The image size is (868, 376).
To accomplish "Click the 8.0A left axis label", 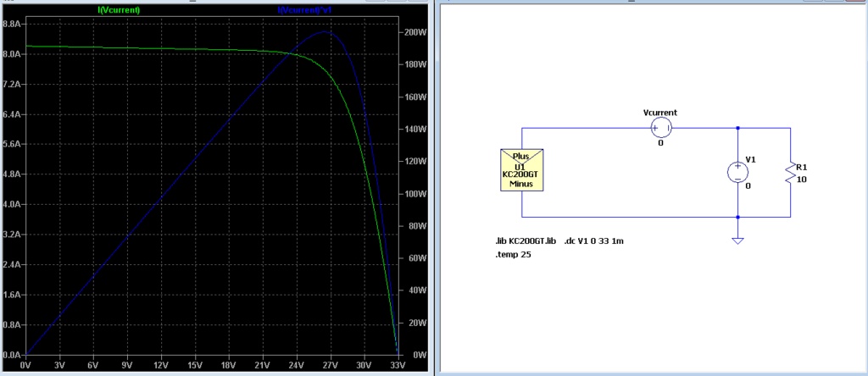I will pos(12,54).
